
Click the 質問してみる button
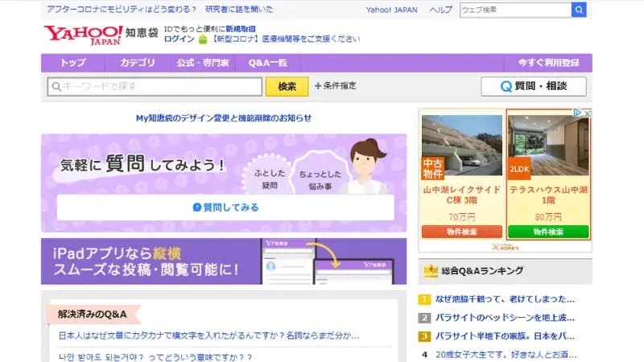pyautogui.click(x=225, y=208)
